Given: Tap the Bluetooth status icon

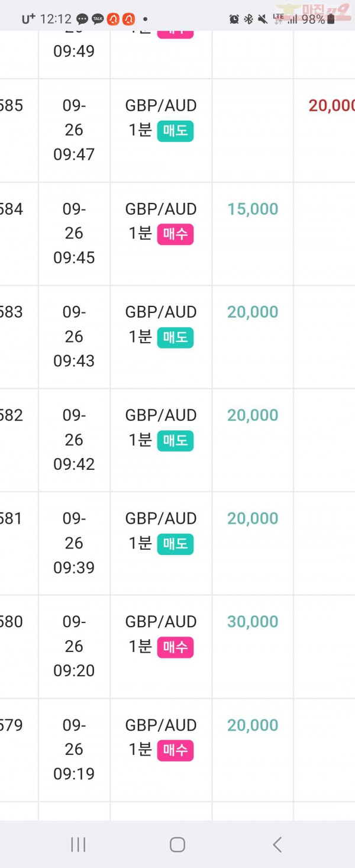Looking at the screenshot, I should click(x=248, y=19).
